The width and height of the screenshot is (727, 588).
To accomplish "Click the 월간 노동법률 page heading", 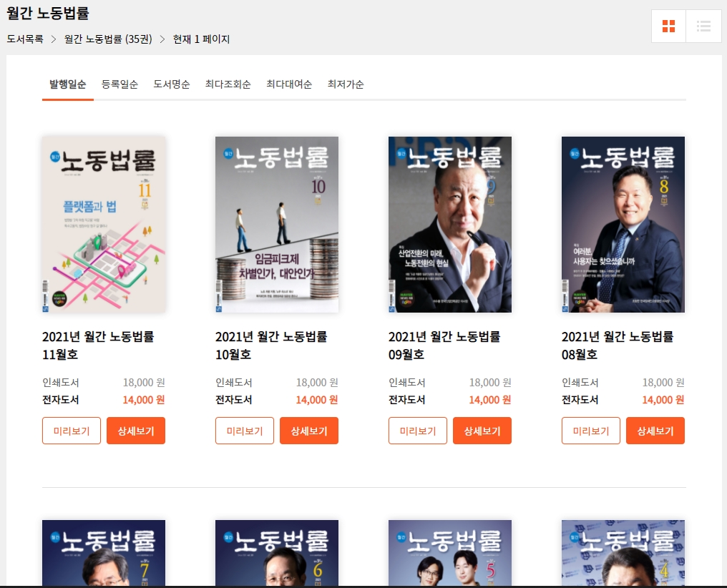I will tap(48, 13).
